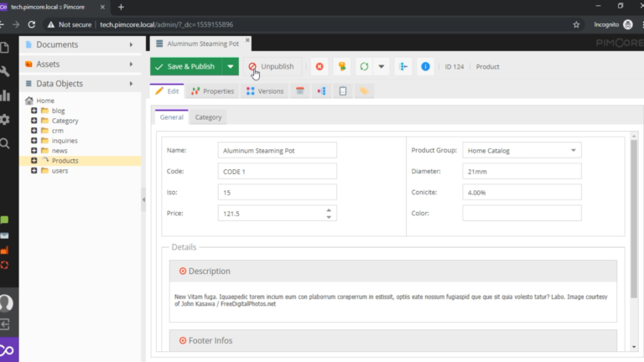Collapse the Footer Infos section toggle

(183, 340)
